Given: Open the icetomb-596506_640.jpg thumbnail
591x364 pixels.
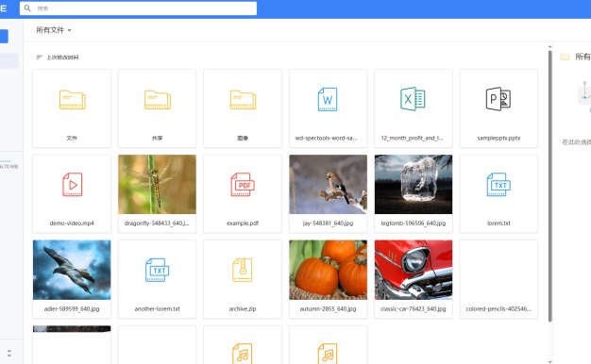Looking at the screenshot, I should [x=414, y=185].
